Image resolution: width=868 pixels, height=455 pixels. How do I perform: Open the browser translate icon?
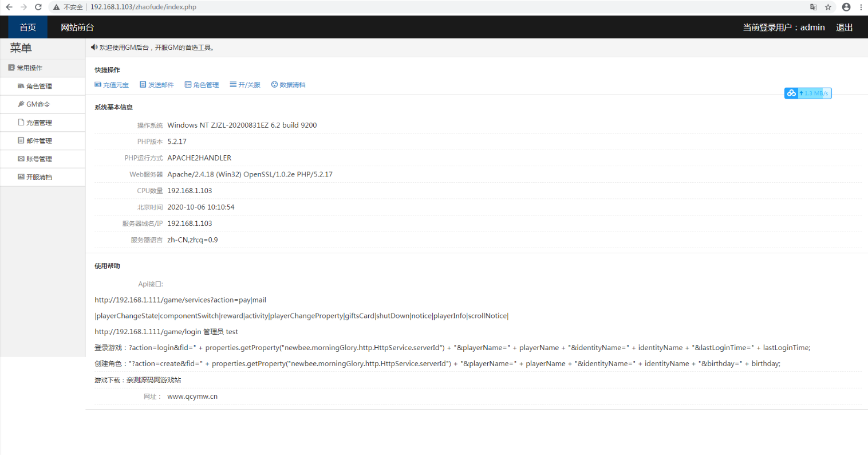(813, 7)
